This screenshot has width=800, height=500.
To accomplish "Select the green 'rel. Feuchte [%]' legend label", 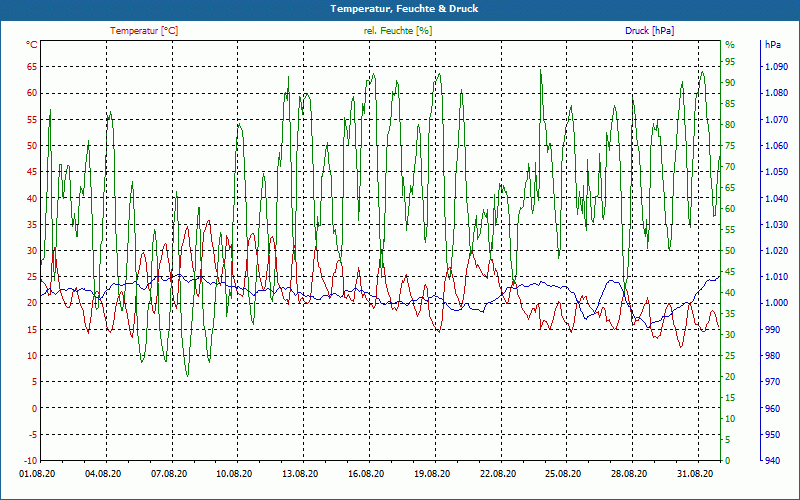I will tap(398, 31).
